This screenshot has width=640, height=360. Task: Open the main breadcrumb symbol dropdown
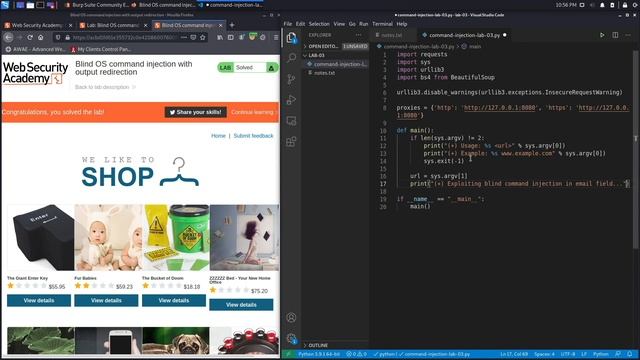tap(471, 47)
